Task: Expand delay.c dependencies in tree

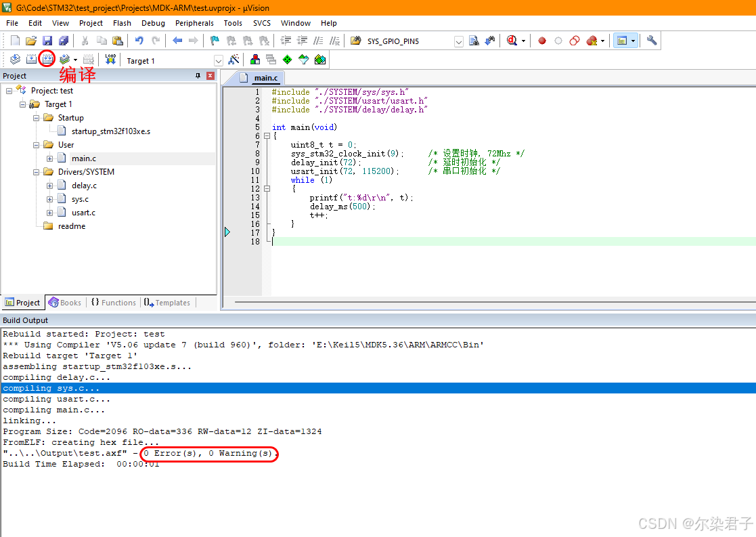Action: point(49,186)
